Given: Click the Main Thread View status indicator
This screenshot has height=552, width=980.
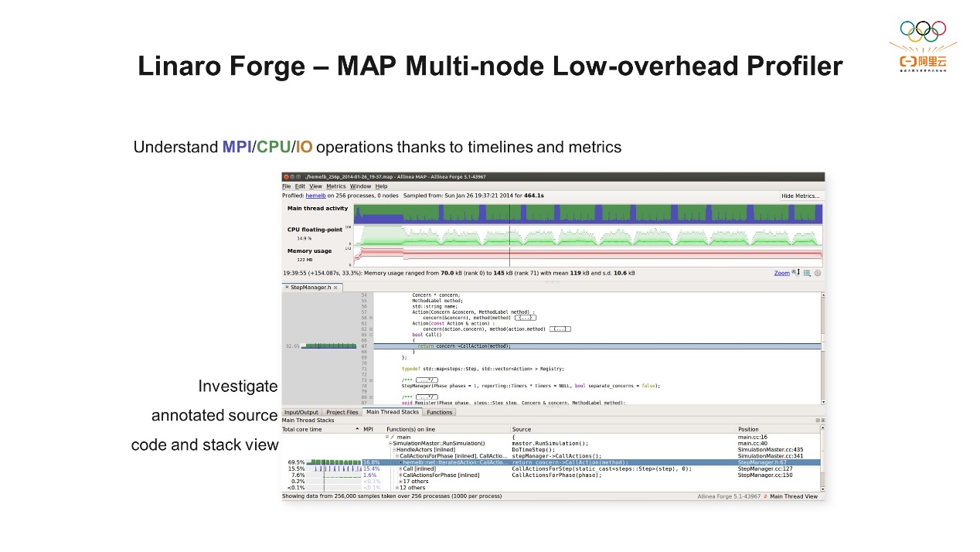Looking at the screenshot, I should 790,496.
